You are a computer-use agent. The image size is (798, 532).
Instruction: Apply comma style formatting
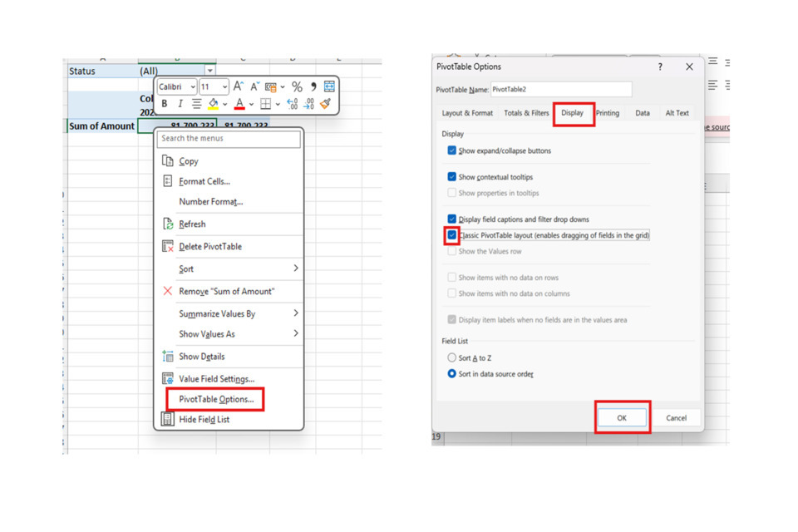click(x=313, y=86)
